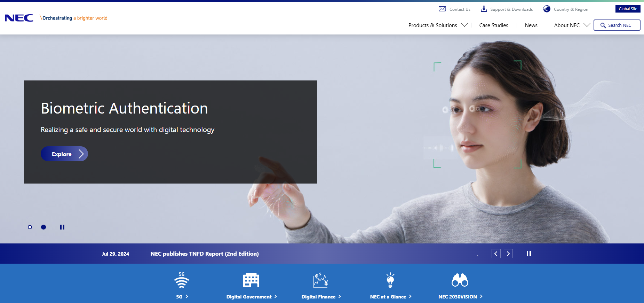Click the Biometric Authentication heading
This screenshot has width=644, height=303.
(x=124, y=108)
